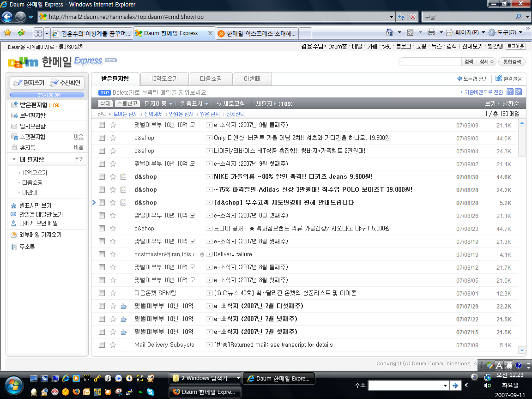Screen dimensions: 532x399
Task: Switch to the 아반떼 mail tab
Action: pyautogui.click(x=252, y=79)
